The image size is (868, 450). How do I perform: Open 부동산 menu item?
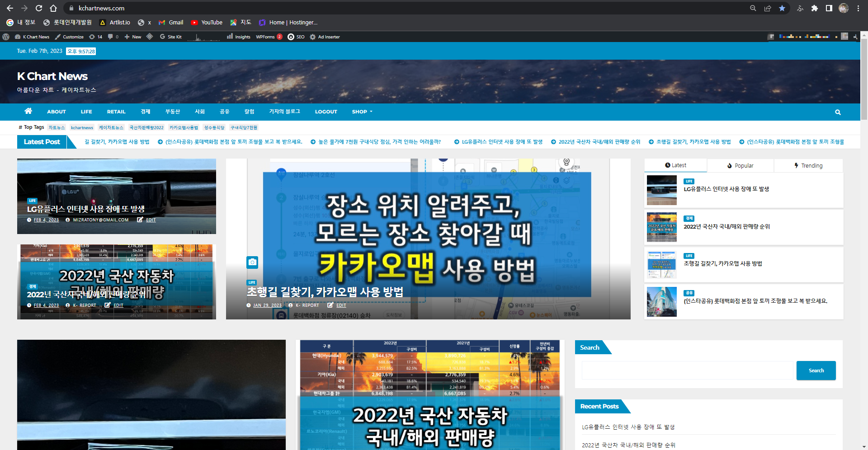[x=173, y=112]
